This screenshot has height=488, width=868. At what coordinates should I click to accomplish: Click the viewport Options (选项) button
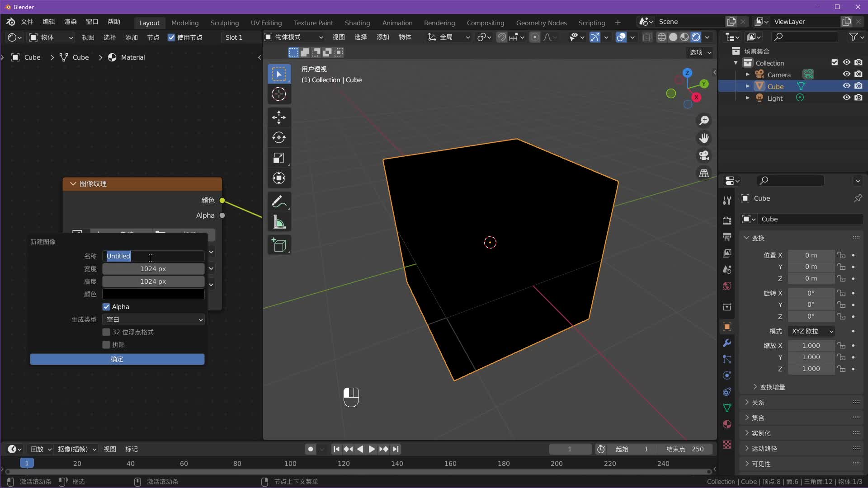click(700, 52)
